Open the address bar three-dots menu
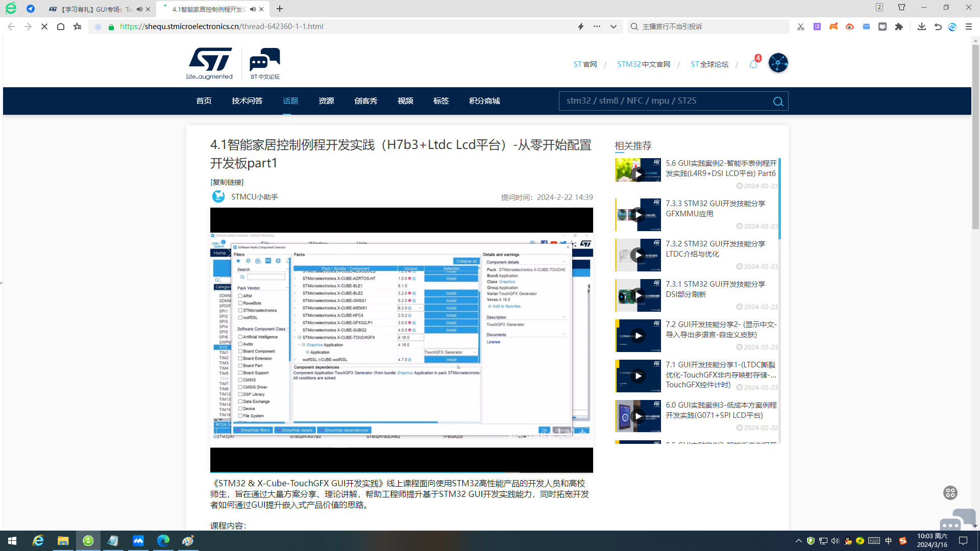The image size is (980, 551). (x=597, y=27)
